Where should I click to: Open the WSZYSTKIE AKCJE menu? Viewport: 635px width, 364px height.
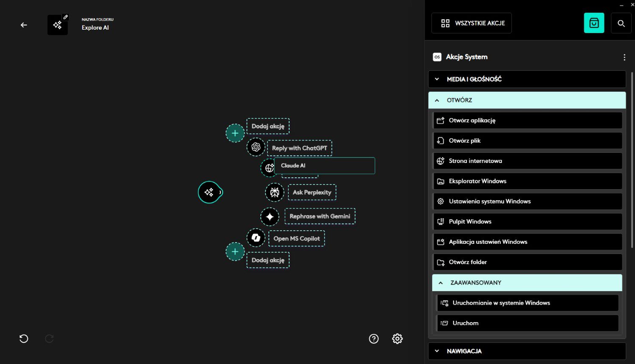tap(472, 23)
